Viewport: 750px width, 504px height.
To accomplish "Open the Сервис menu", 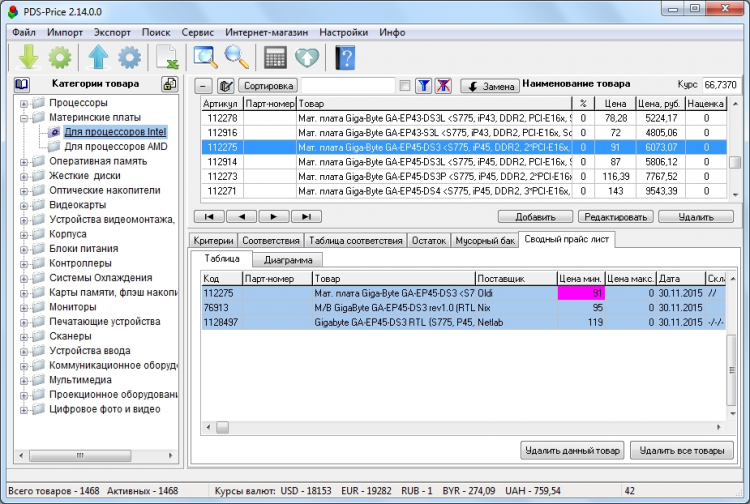I will [197, 32].
